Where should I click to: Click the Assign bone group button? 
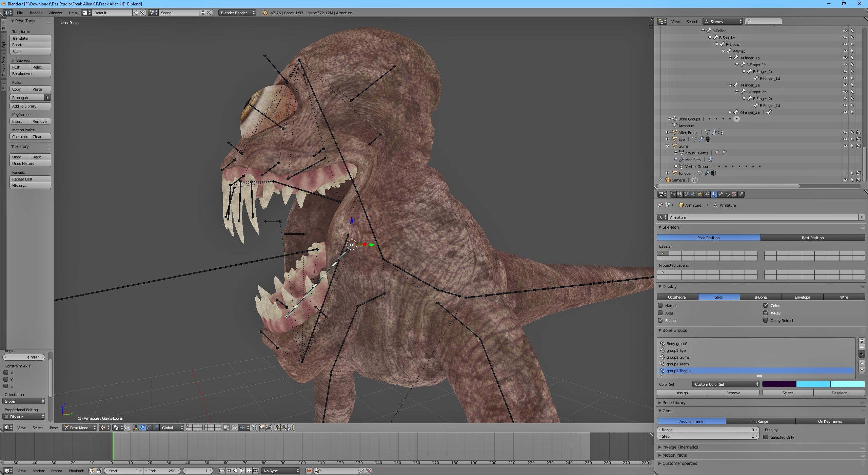pos(682,393)
